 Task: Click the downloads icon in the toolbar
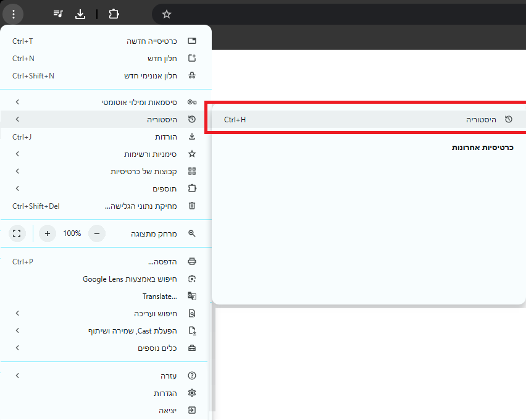[x=80, y=14]
